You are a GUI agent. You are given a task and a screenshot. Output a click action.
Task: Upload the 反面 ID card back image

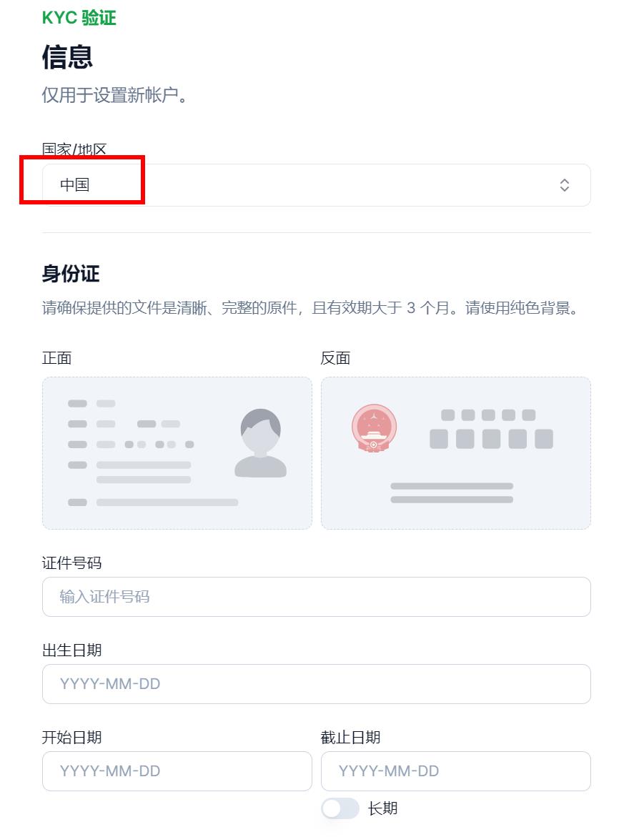[x=455, y=453]
